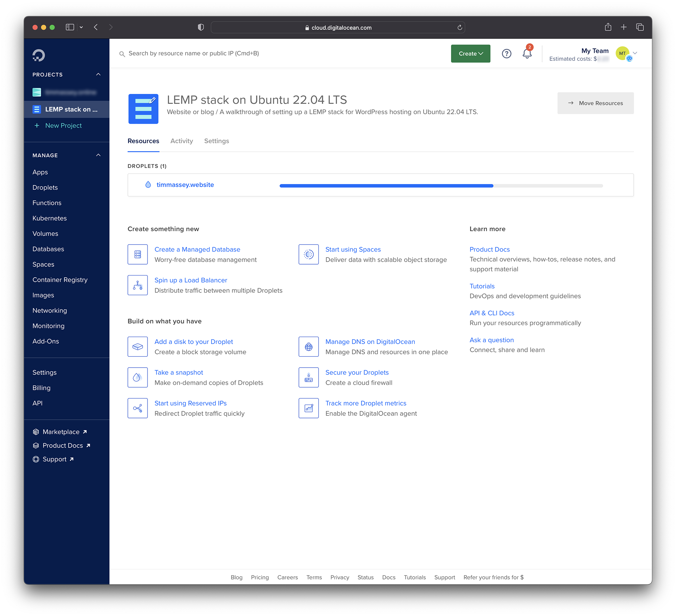Click Create a Managed Database link
The image size is (676, 616).
(x=197, y=249)
